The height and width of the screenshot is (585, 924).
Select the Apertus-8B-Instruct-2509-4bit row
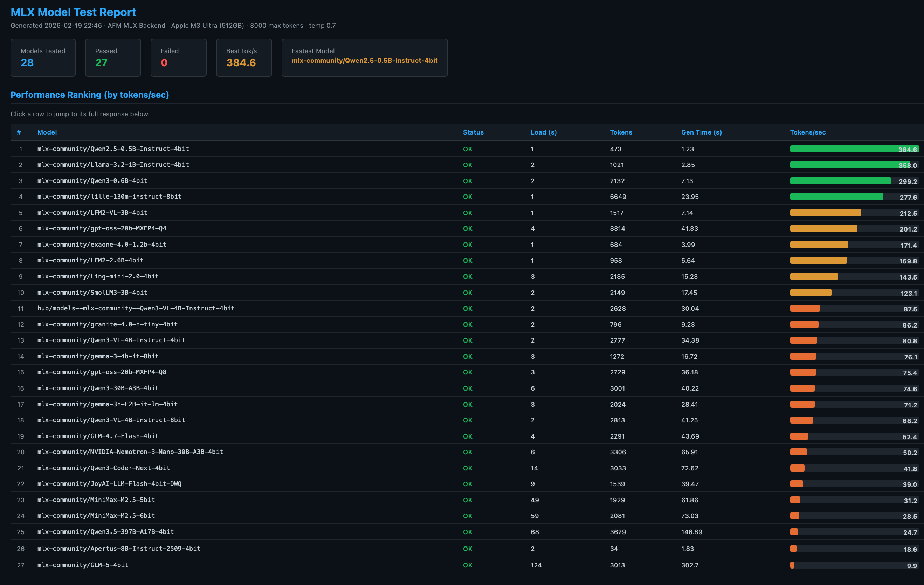click(230, 549)
